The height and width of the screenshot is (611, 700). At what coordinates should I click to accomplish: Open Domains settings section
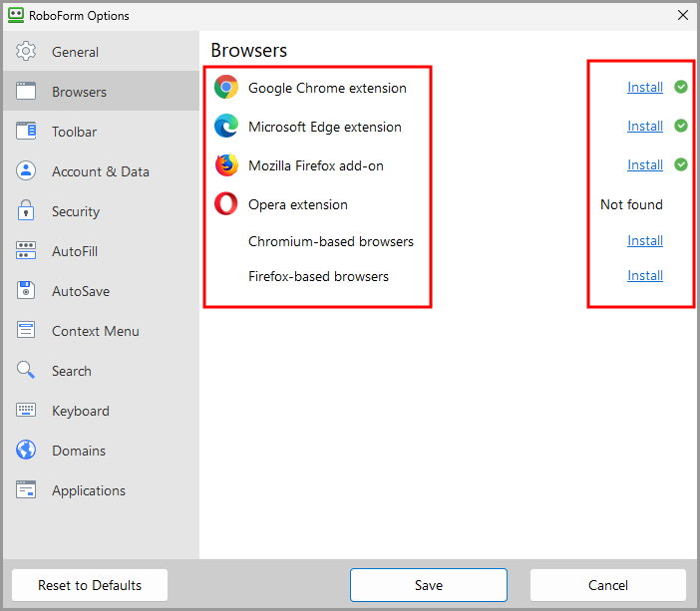point(102,450)
